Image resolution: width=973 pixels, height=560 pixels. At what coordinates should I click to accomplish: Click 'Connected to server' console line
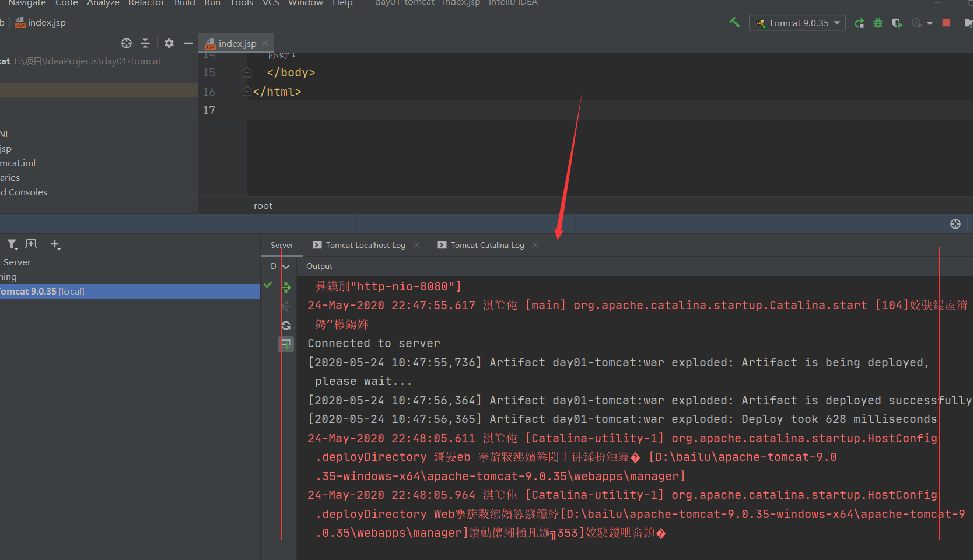point(374,343)
